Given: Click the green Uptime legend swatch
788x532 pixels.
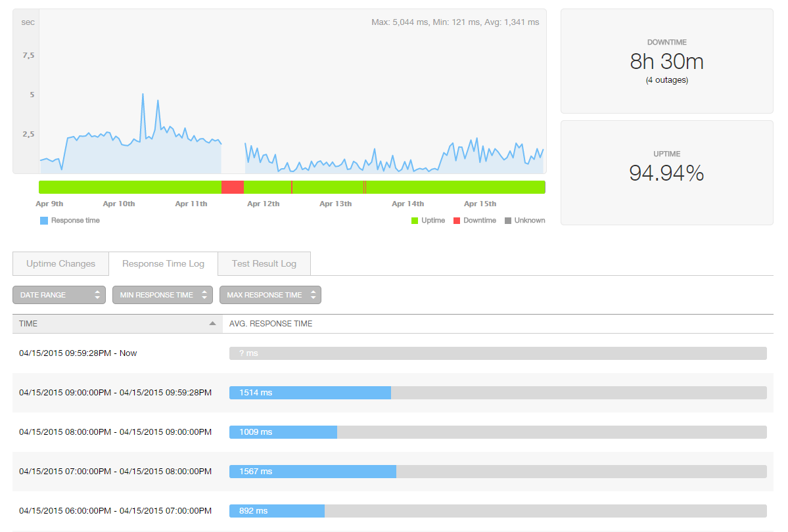Looking at the screenshot, I should pyautogui.click(x=415, y=221).
